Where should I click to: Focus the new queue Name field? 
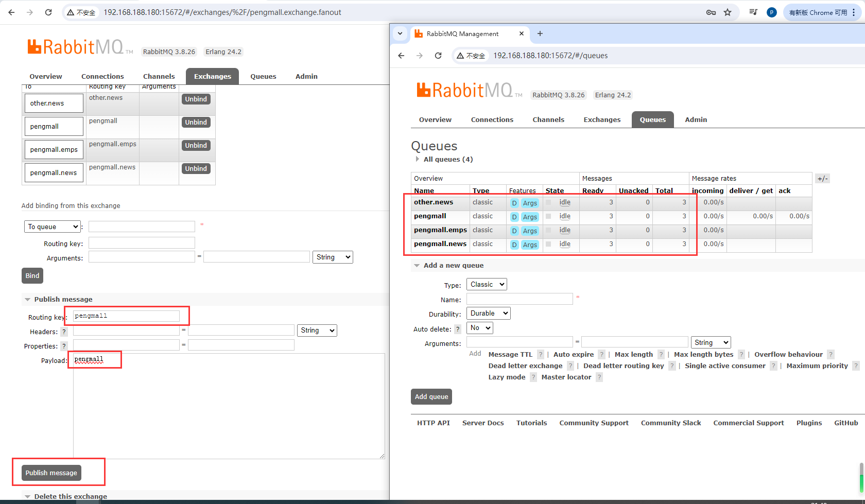pyautogui.click(x=520, y=299)
